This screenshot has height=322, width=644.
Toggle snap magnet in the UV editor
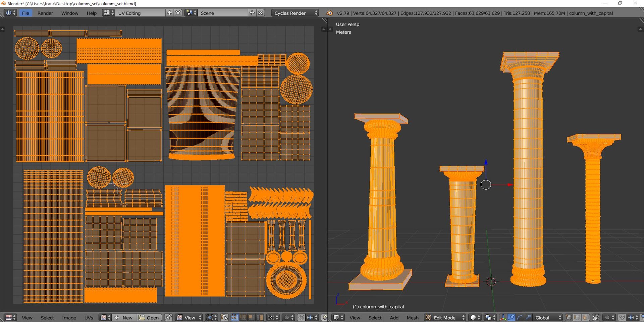coord(301,317)
